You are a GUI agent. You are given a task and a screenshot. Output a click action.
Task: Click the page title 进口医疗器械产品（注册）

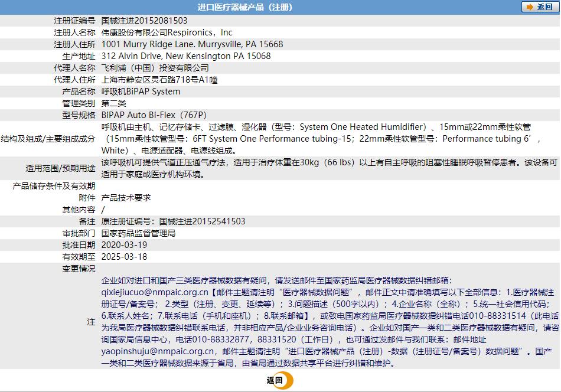click(245, 7)
